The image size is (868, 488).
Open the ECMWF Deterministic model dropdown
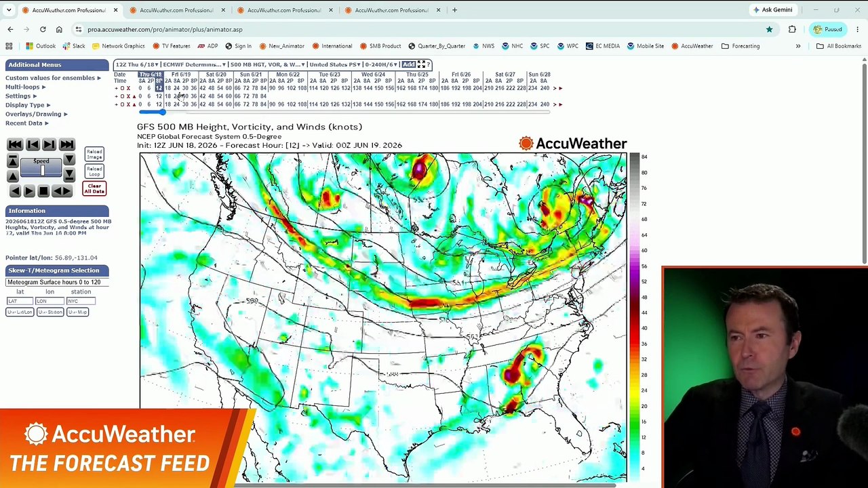(193, 64)
